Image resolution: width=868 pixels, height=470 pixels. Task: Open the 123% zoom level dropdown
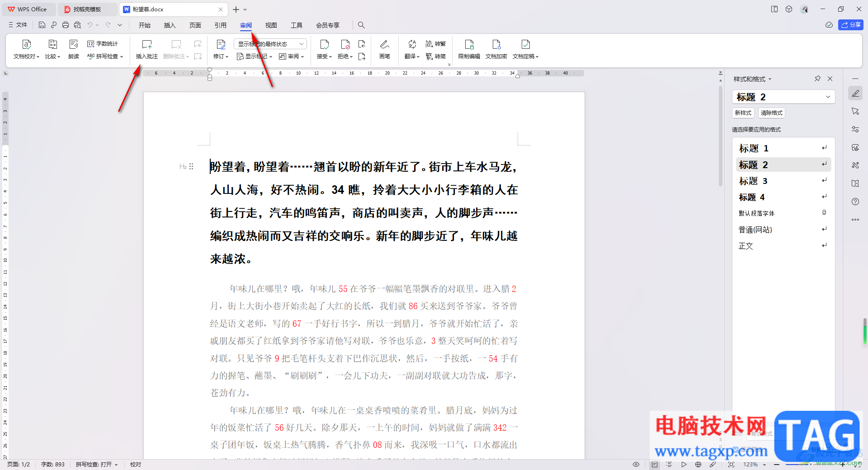[x=755, y=465]
